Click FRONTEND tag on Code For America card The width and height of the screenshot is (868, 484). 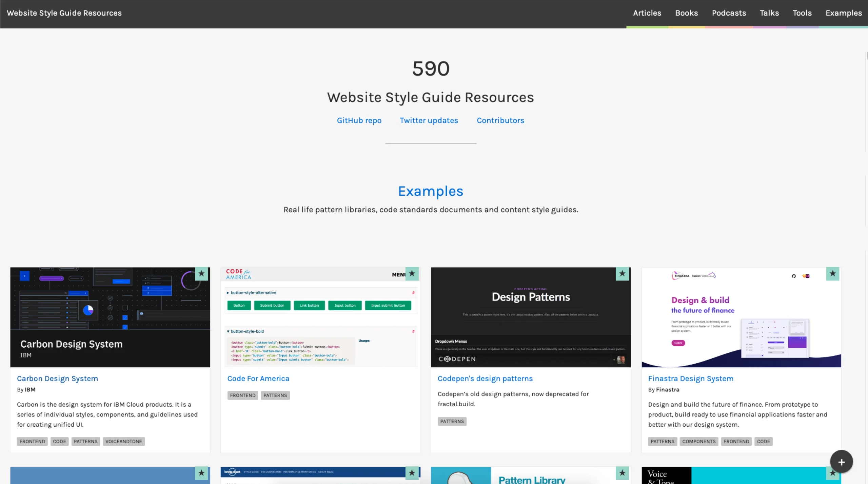242,395
